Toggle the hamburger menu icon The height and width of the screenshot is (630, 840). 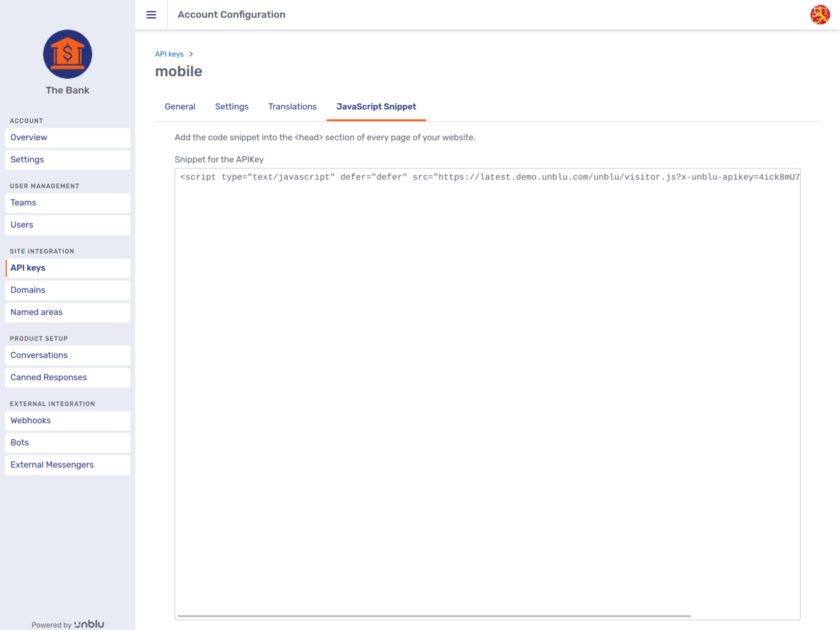pyautogui.click(x=151, y=15)
